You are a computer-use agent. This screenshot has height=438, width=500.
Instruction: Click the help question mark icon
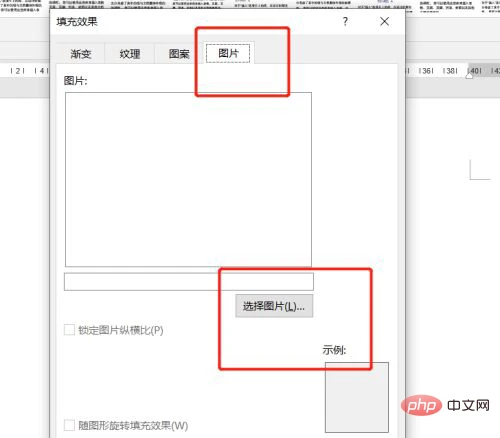(x=345, y=22)
